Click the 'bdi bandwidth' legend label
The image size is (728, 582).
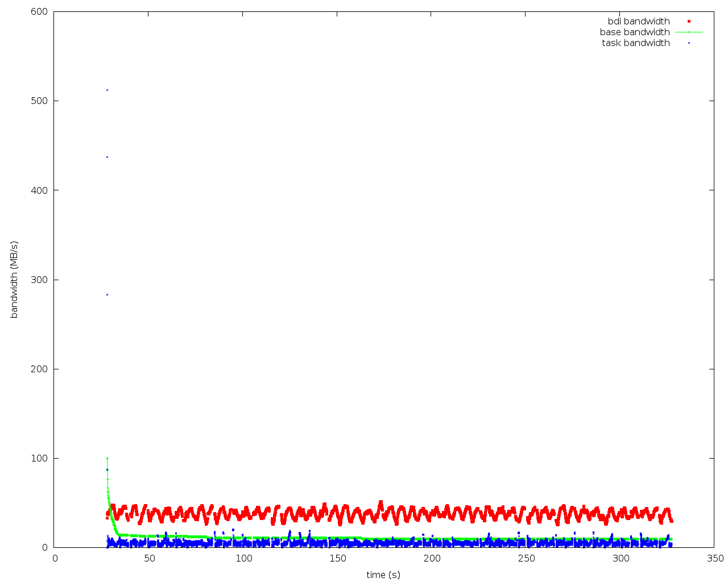pos(639,22)
